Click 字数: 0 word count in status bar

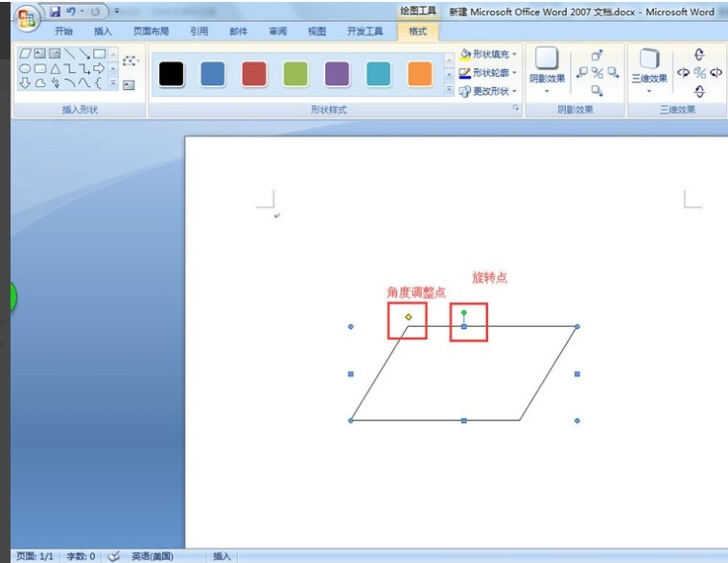pos(82,556)
